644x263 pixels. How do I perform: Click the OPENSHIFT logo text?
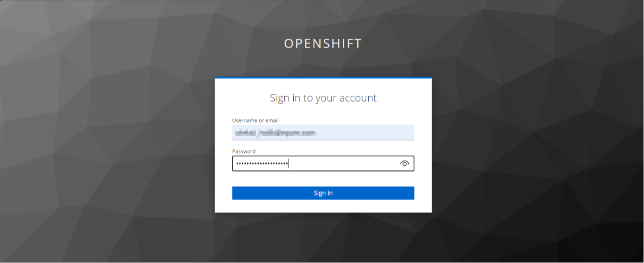click(322, 44)
